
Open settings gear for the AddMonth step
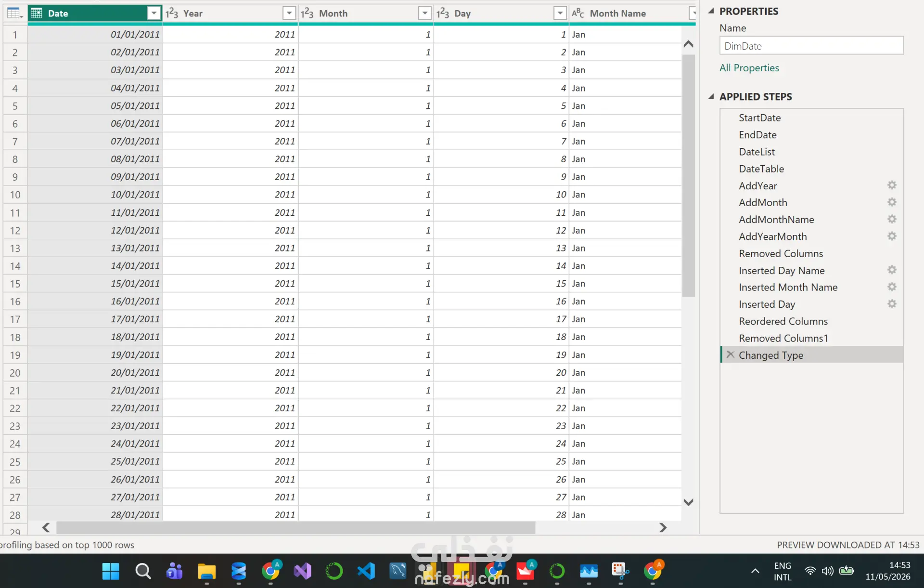coord(892,202)
